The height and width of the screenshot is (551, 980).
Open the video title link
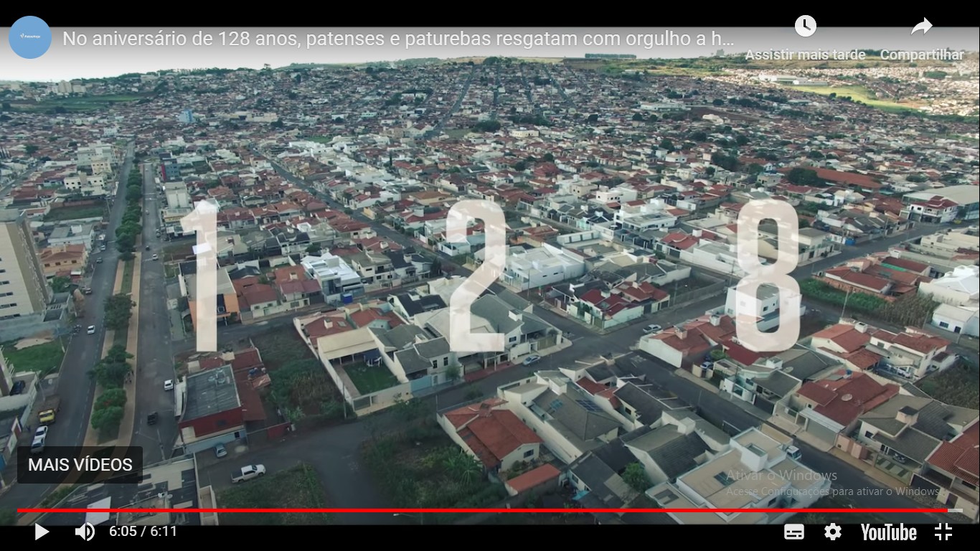[398, 39]
